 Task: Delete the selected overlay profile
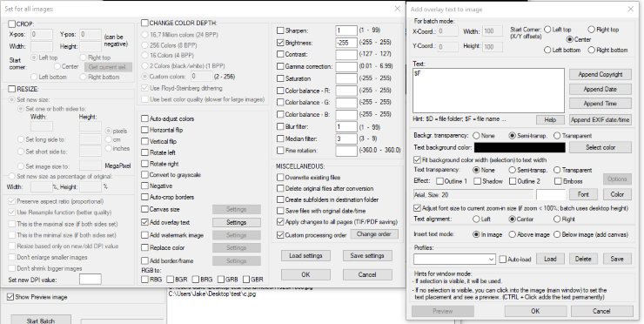583,259
